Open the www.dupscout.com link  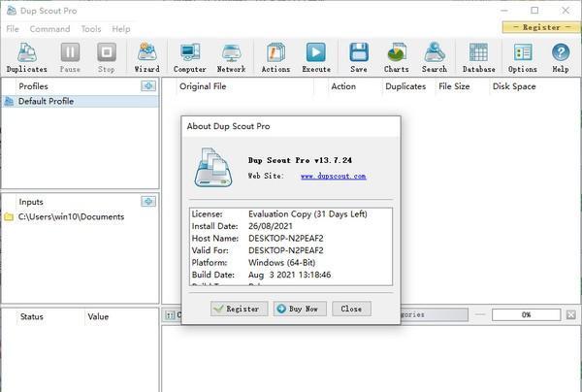tap(334, 176)
